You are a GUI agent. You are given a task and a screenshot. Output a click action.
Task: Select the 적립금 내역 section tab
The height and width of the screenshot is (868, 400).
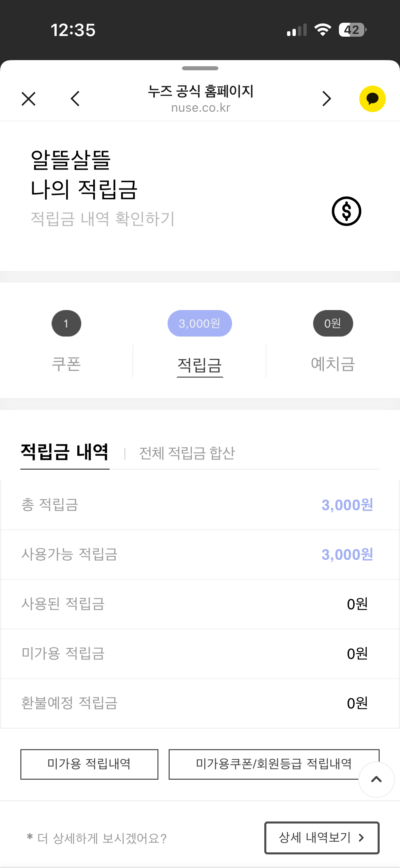65,453
